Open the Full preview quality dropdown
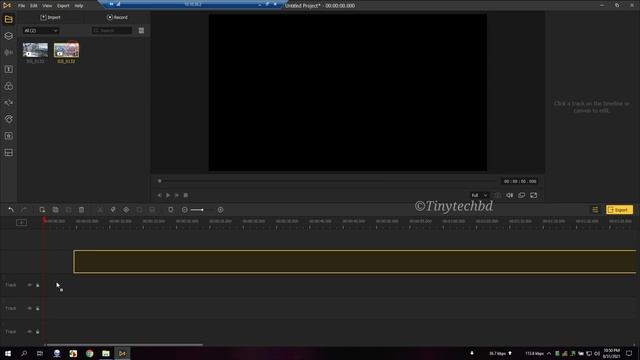Image resolution: width=640 pixels, height=360 pixels. pyautogui.click(x=479, y=196)
